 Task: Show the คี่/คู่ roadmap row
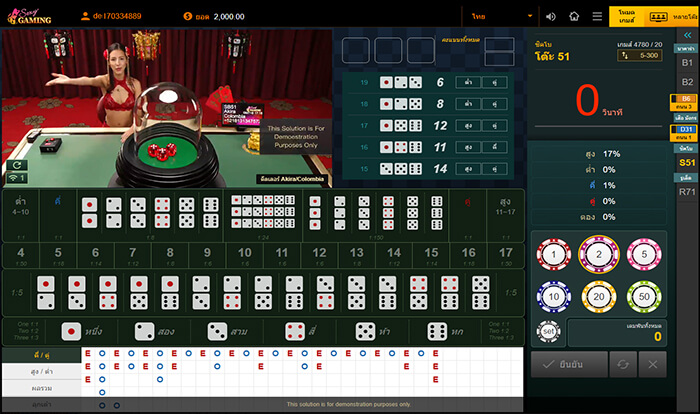42,355
